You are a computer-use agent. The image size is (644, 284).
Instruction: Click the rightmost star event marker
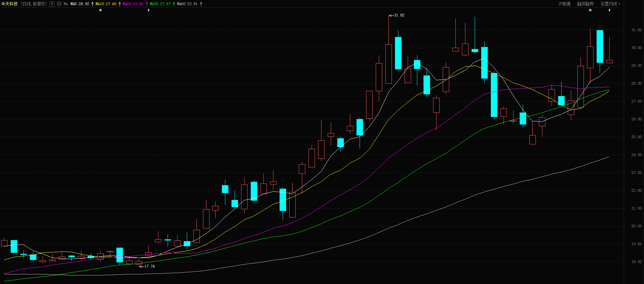590,10
